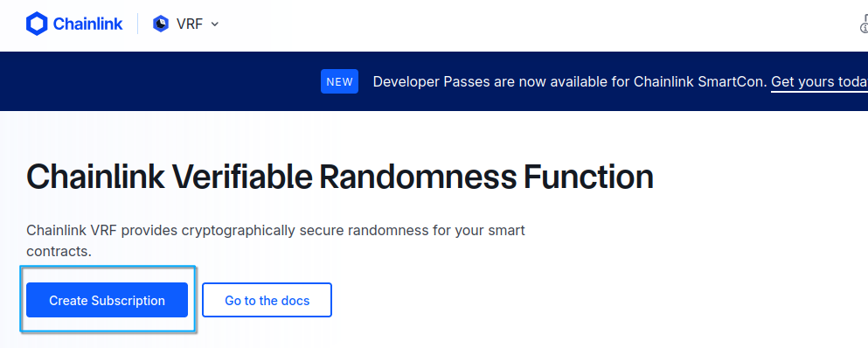Image resolution: width=868 pixels, height=348 pixels.
Task: Click the word Function in the heading
Action: point(588,177)
